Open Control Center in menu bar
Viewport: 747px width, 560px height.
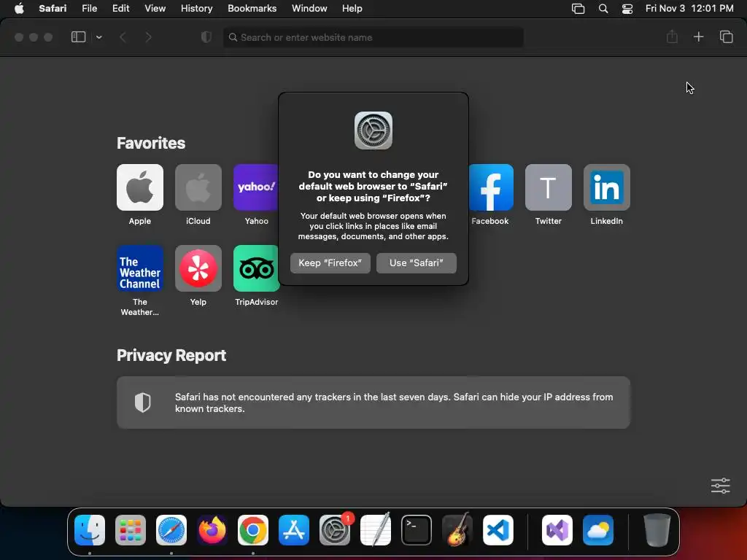pos(627,9)
